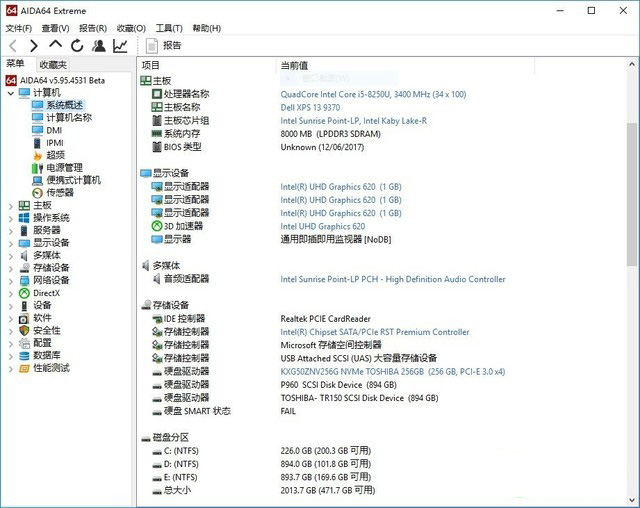
Task: Refresh the current page with the refresh icon
Action: tap(77, 46)
